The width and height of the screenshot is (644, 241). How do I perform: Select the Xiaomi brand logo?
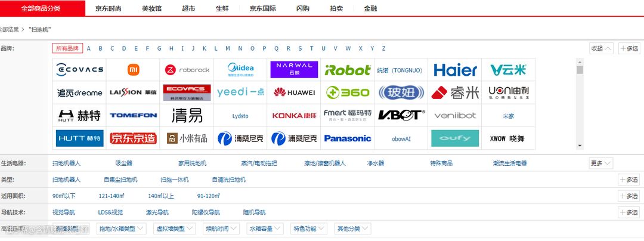(x=133, y=70)
